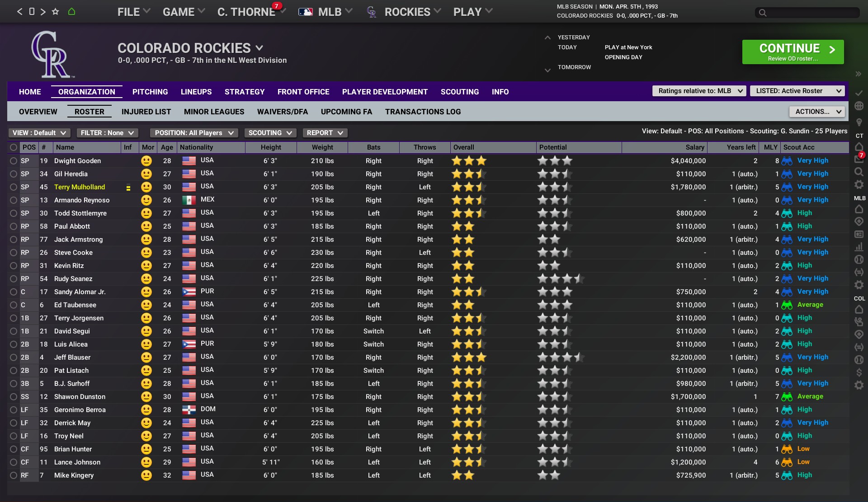Open LISTED: Active Roster dropdown
The width and height of the screenshot is (868, 502).
point(797,91)
